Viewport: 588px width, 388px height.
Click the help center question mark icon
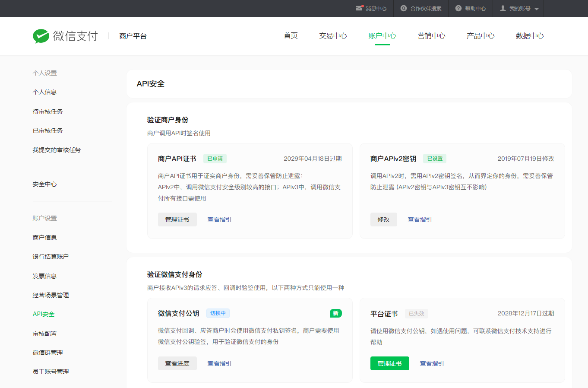pyautogui.click(x=458, y=8)
